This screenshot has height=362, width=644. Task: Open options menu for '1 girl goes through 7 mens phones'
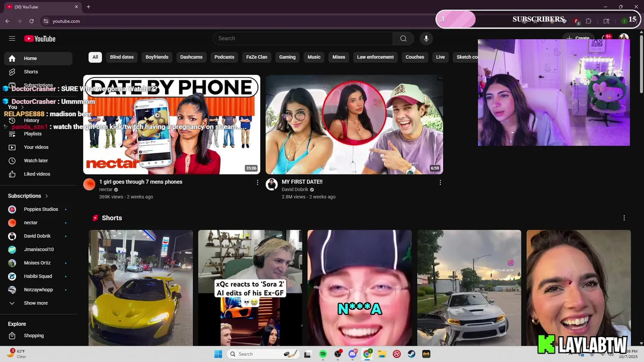pos(258,183)
